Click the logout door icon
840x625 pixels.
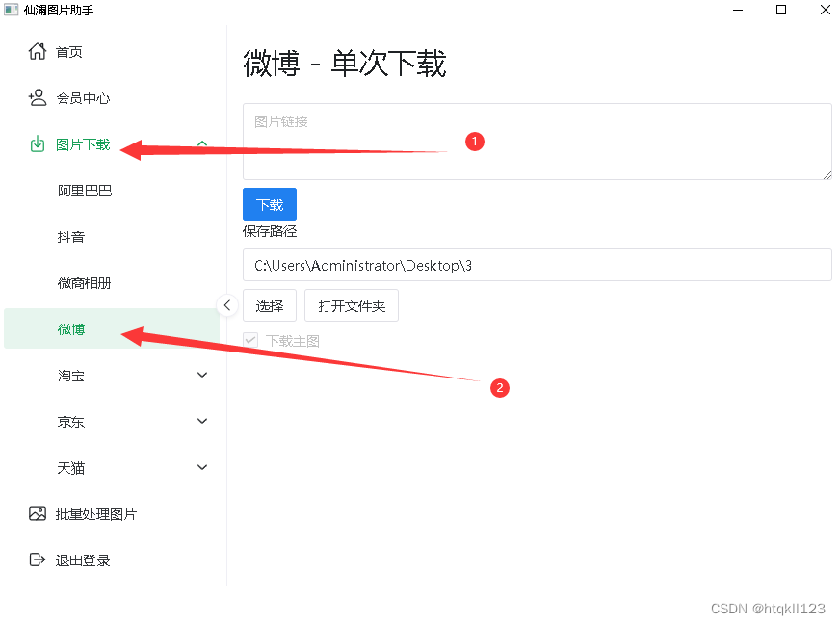[37, 560]
